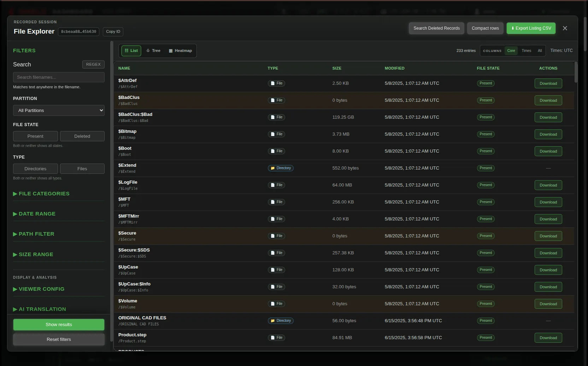
Task: Download the $Bitmap file
Action: (548, 135)
